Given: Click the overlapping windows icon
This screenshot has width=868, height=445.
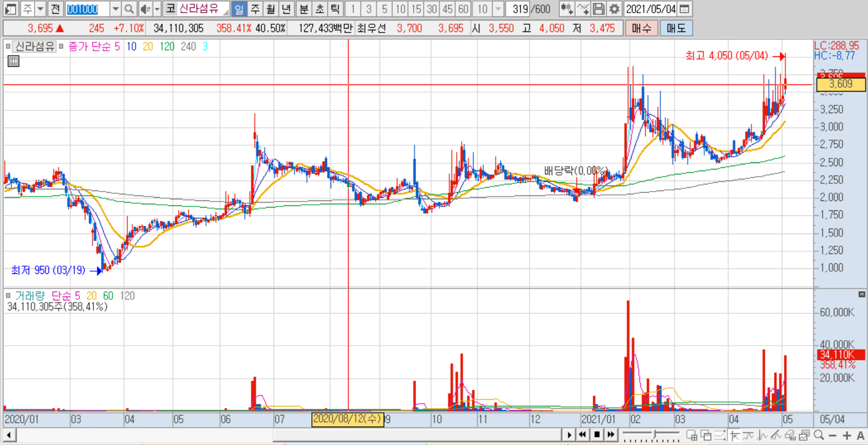Looking at the screenshot, I should [706, 435].
